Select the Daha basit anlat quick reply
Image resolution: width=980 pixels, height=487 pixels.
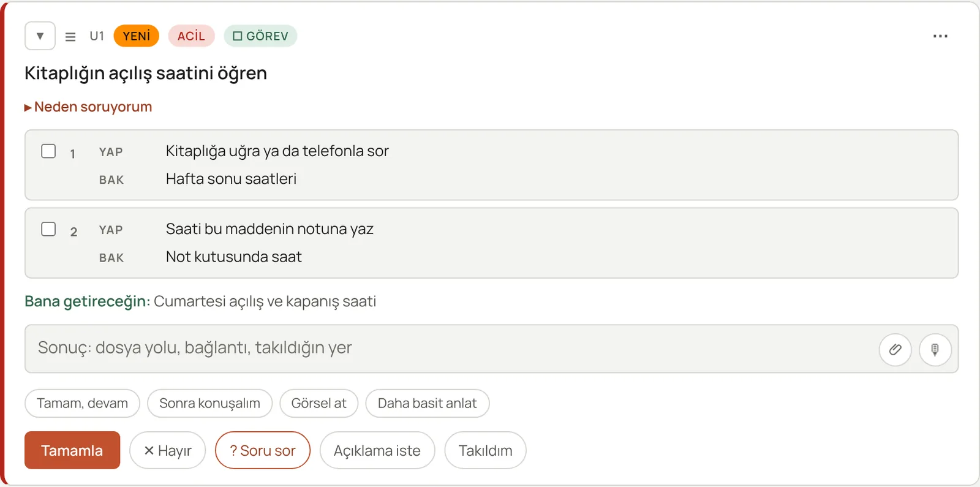427,404
